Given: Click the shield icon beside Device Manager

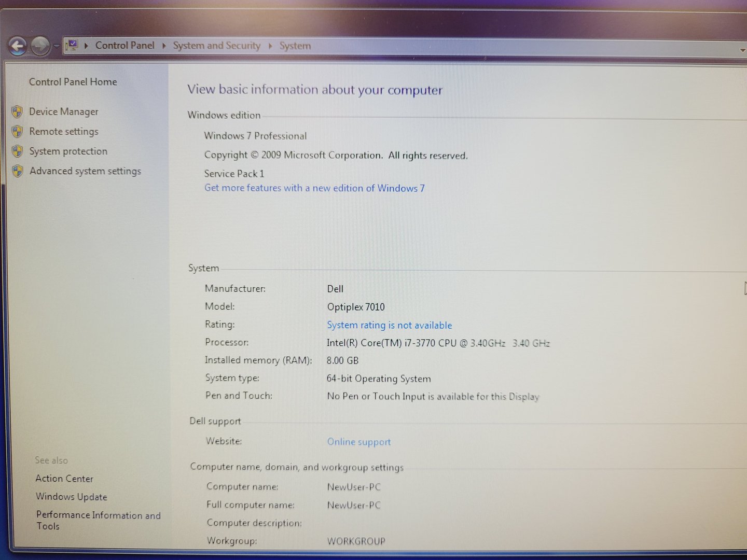Looking at the screenshot, I should tap(18, 111).
